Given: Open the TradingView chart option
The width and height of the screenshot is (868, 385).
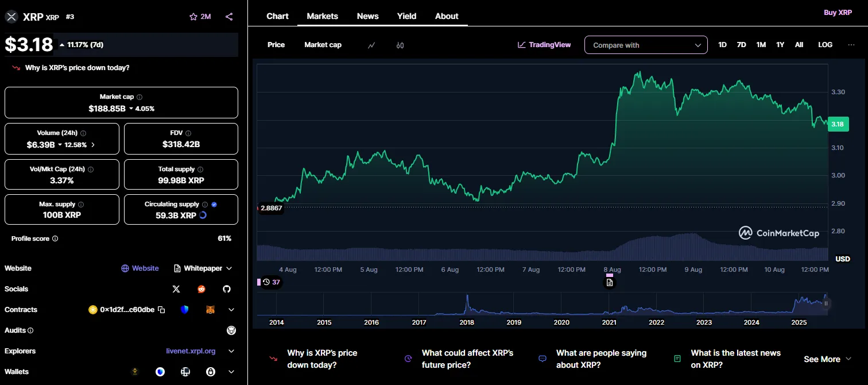Looking at the screenshot, I should click(x=544, y=45).
